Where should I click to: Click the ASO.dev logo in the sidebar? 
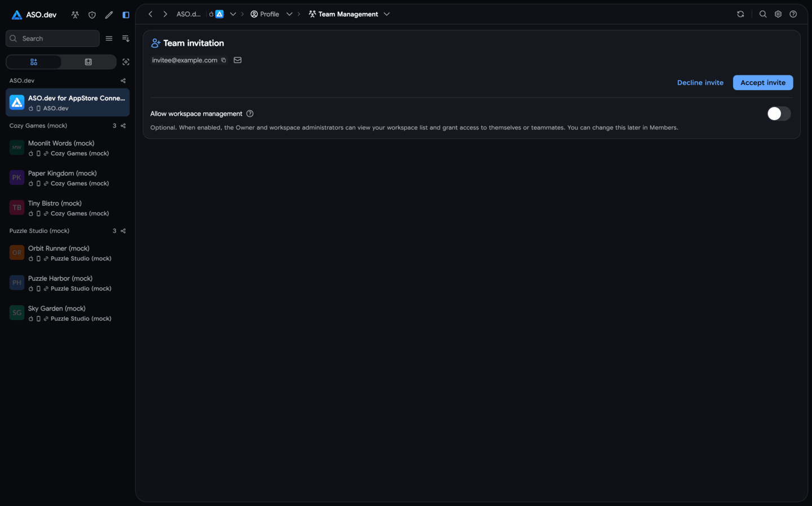click(x=34, y=15)
